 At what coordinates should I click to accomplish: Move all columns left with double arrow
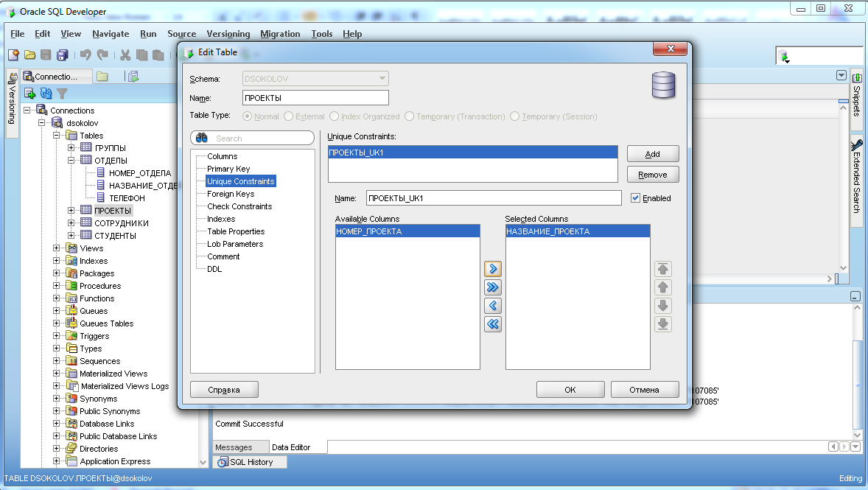click(x=493, y=324)
